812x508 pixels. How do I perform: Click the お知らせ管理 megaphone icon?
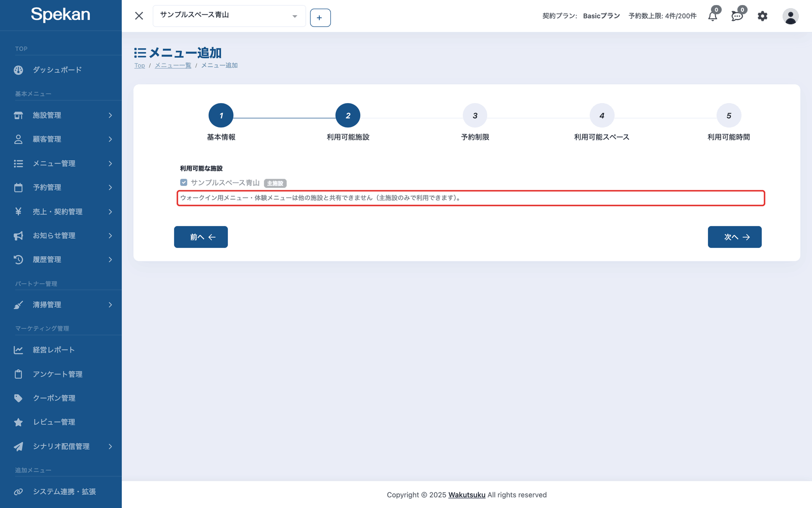click(18, 236)
